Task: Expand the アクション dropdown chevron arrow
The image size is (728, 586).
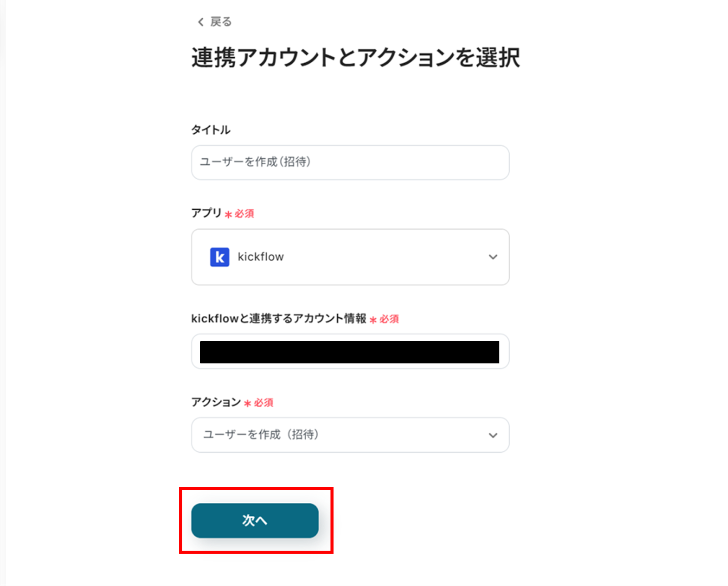Action: 493,435
